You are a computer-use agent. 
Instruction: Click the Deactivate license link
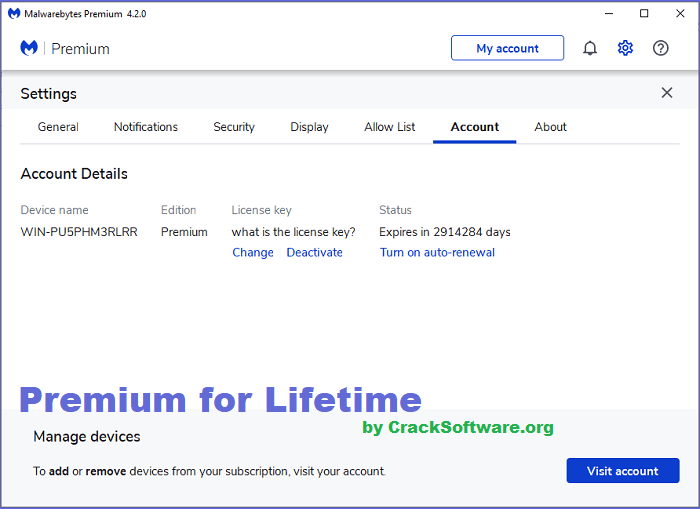314,253
